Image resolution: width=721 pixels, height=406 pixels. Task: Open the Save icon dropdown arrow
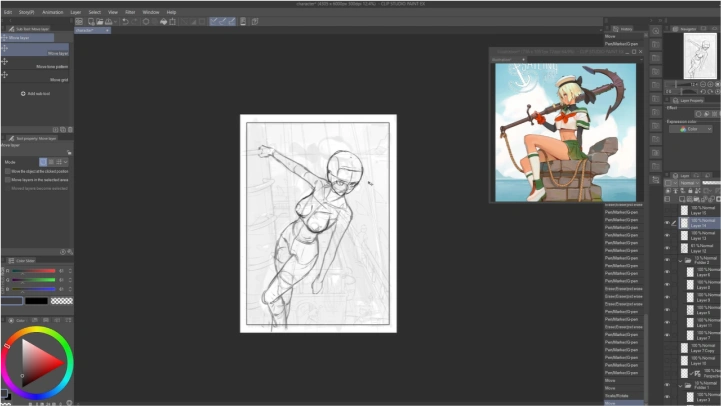pyautogui.click(x=115, y=22)
